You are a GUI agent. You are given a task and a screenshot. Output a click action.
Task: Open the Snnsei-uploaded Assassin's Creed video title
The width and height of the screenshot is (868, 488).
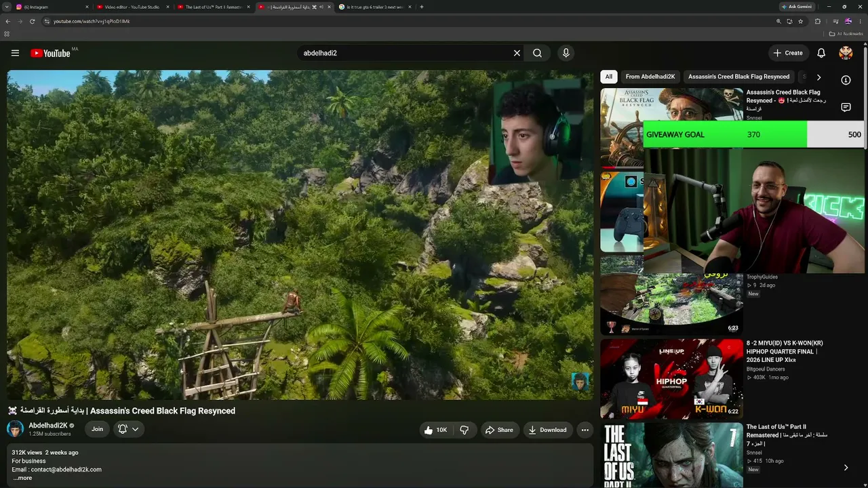(x=786, y=100)
